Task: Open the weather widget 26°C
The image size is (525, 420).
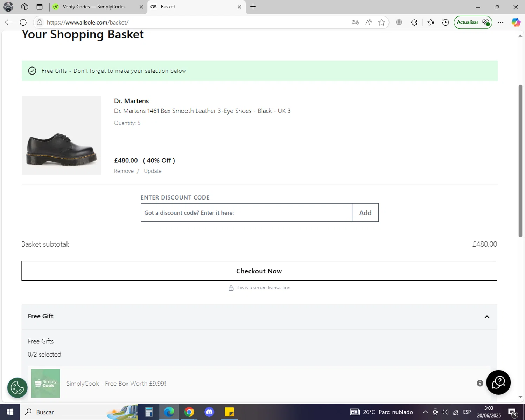Action: tap(381, 412)
